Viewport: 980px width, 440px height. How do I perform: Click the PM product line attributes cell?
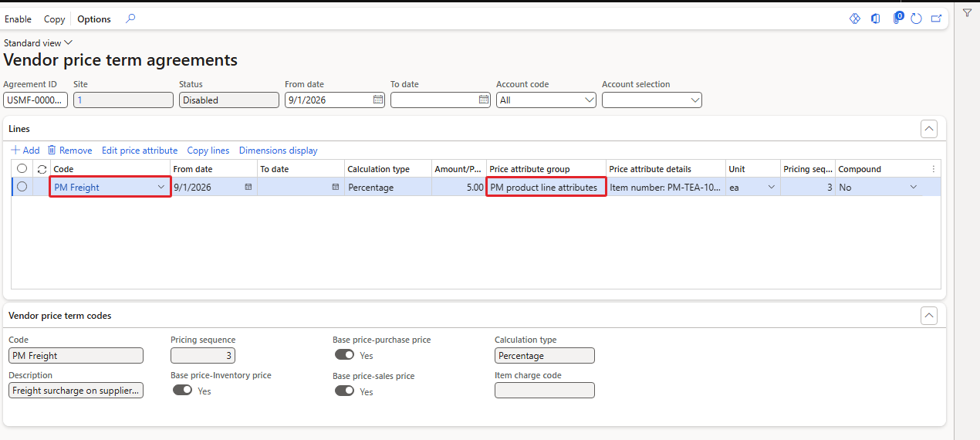546,187
